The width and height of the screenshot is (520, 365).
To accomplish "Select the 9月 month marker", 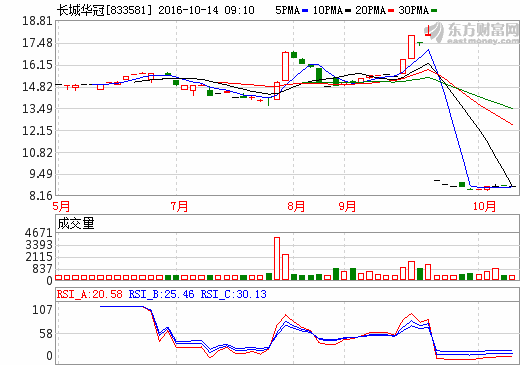I will click(x=347, y=206).
